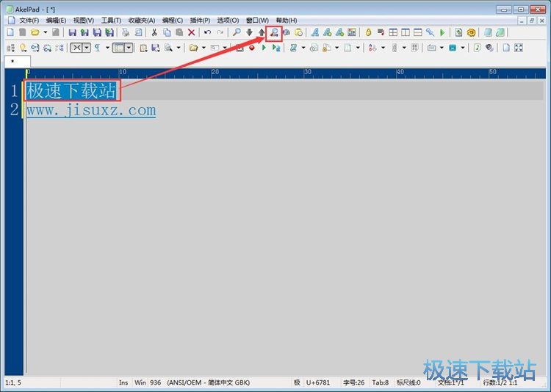Toggle the pilcrow show special characters icon

click(97, 48)
